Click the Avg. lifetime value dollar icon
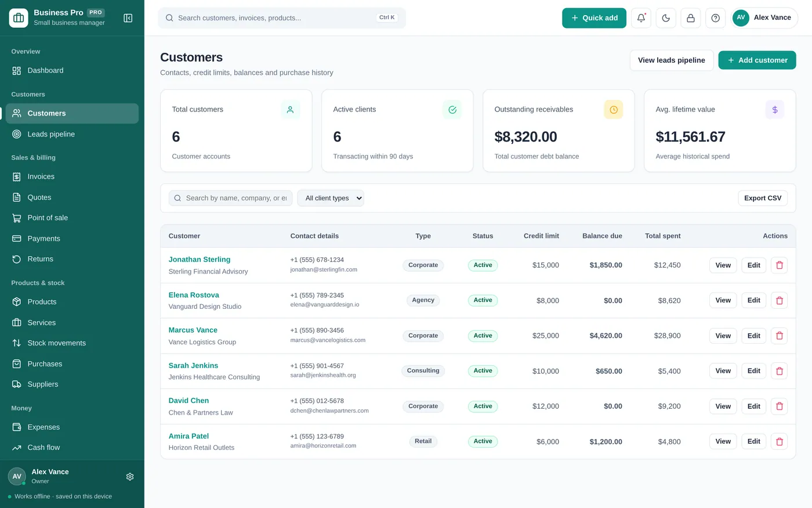Image resolution: width=812 pixels, height=508 pixels. 775,110
